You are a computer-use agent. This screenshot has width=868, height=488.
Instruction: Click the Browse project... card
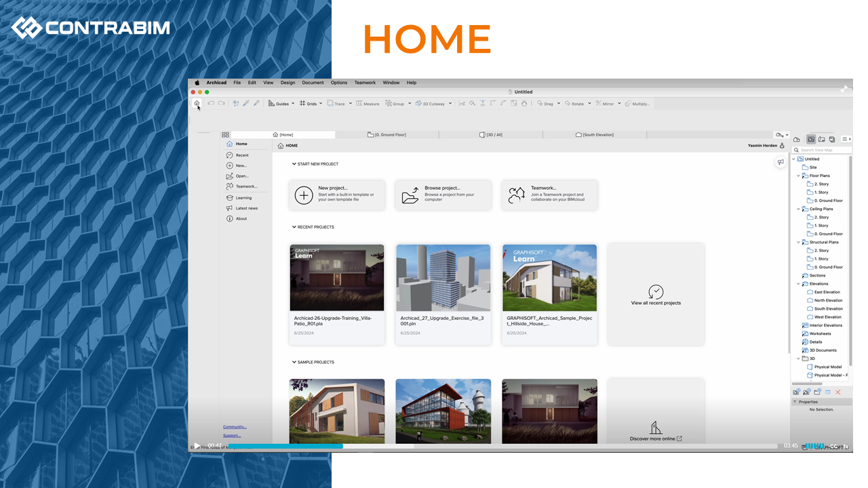pyautogui.click(x=443, y=195)
